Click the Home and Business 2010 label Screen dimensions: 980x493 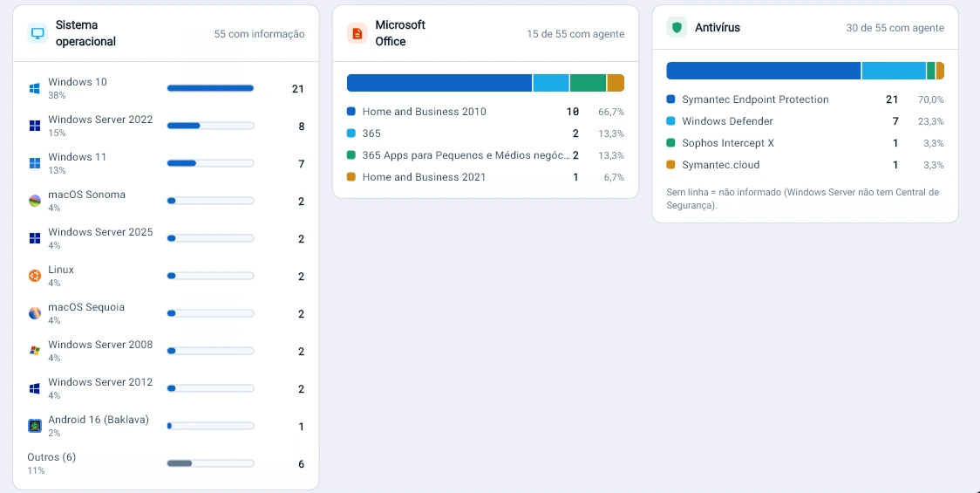coord(425,112)
